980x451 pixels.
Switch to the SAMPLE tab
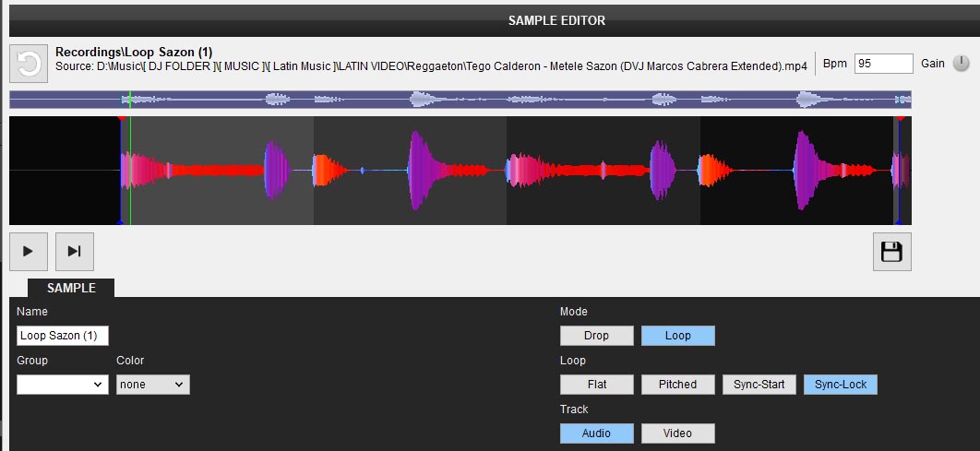(71, 288)
